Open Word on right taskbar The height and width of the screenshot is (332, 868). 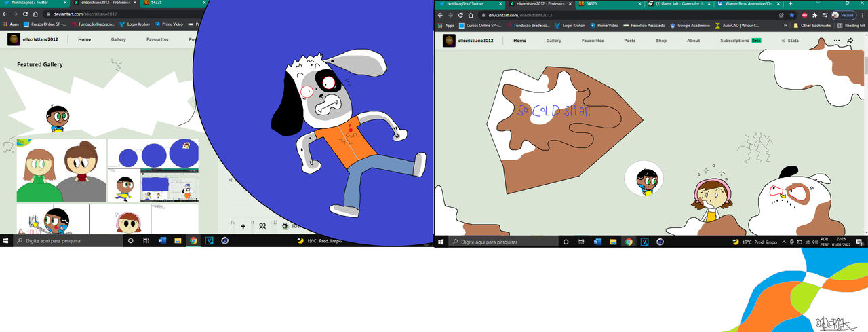tap(597, 241)
